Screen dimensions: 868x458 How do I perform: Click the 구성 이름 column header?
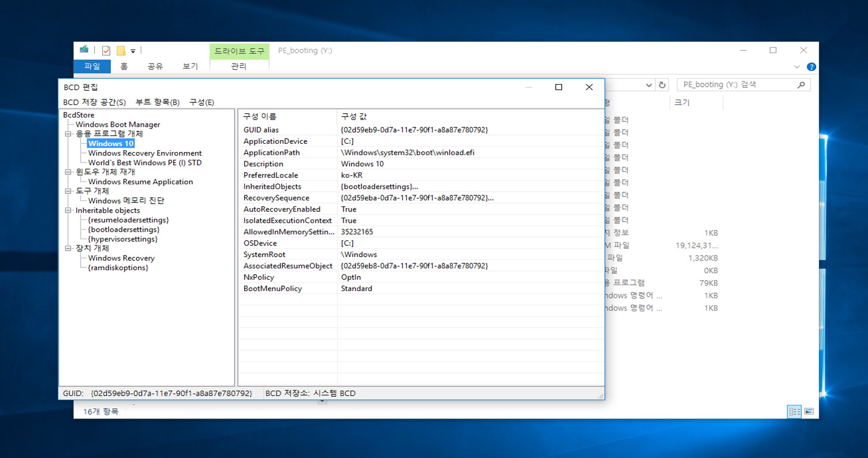(287, 116)
